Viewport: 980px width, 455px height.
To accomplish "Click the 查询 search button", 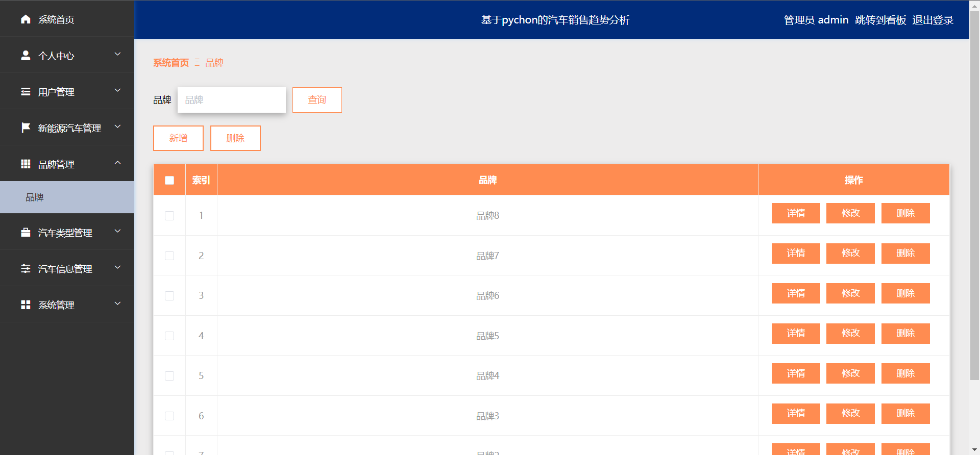I will pos(317,100).
